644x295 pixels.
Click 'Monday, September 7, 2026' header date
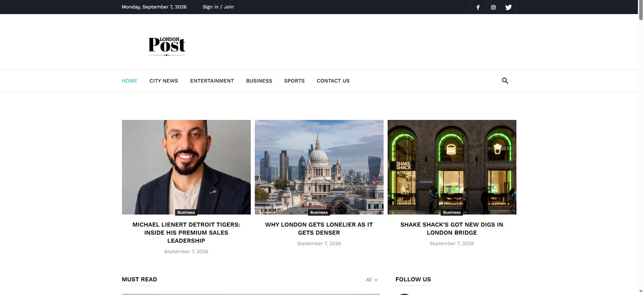[x=154, y=7]
